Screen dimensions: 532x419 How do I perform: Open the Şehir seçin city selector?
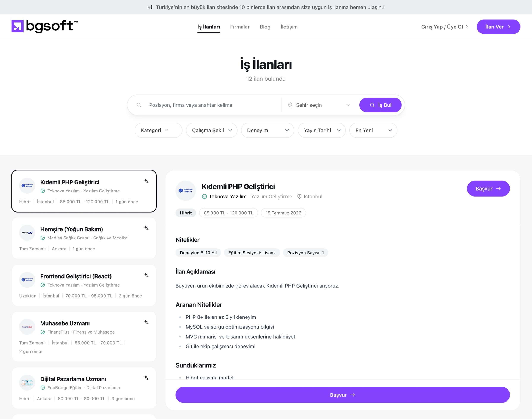click(319, 105)
